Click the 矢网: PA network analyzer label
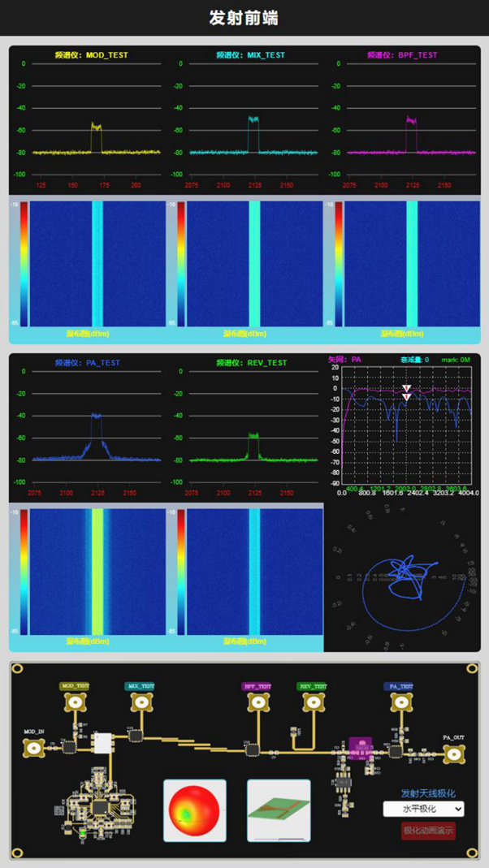The width and height of the screenshot is (489, 868). (x=344, y=359)
